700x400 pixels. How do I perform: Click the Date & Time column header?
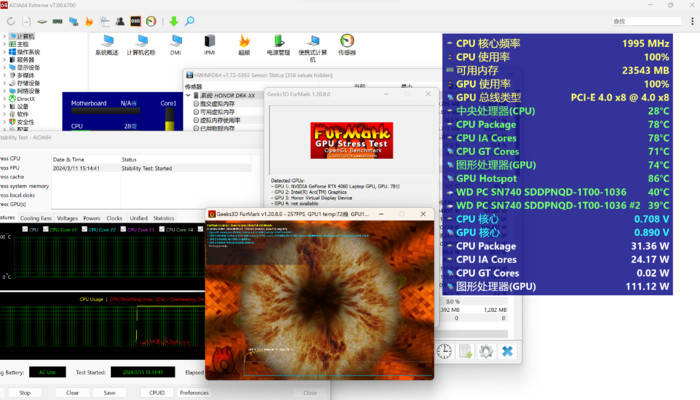(68, 159)
